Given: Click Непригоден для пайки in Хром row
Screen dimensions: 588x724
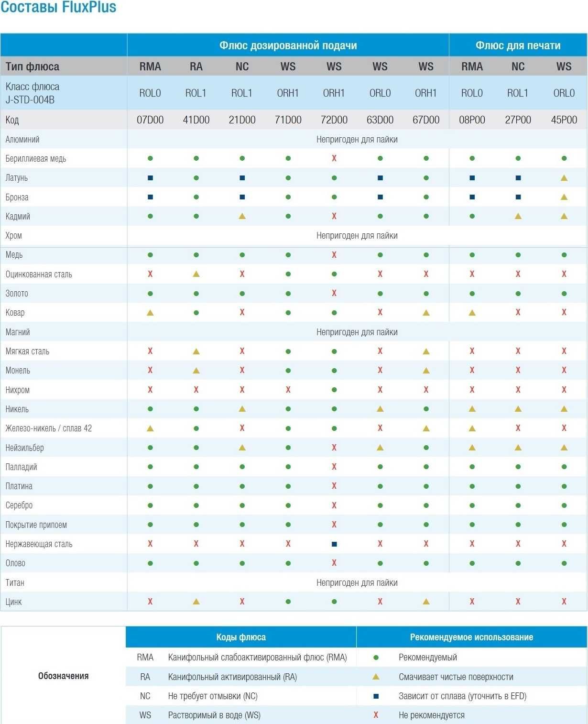Looking at the screenshot, I should pyautogui.click(x=357, y=236).
